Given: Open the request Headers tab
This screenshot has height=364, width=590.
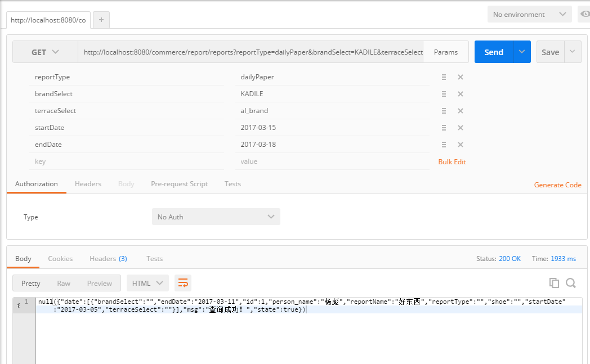Looking at the screenshot, I should pos(88,184).
